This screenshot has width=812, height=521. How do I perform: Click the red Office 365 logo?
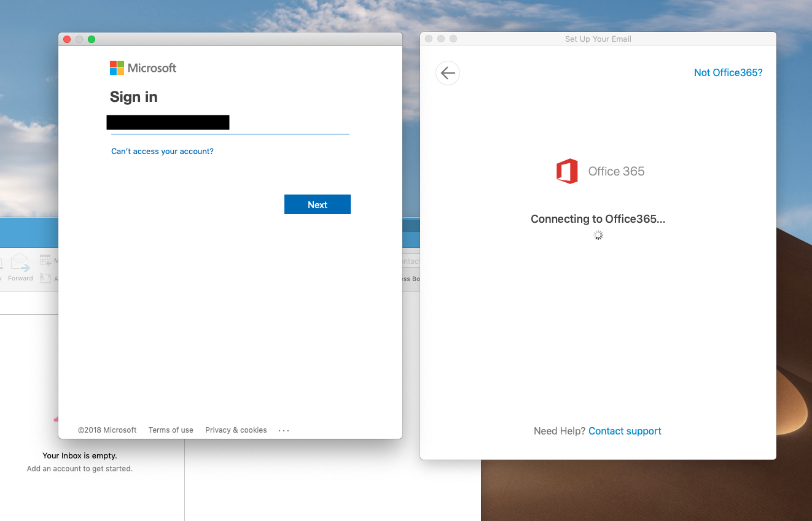coord(567,171)
